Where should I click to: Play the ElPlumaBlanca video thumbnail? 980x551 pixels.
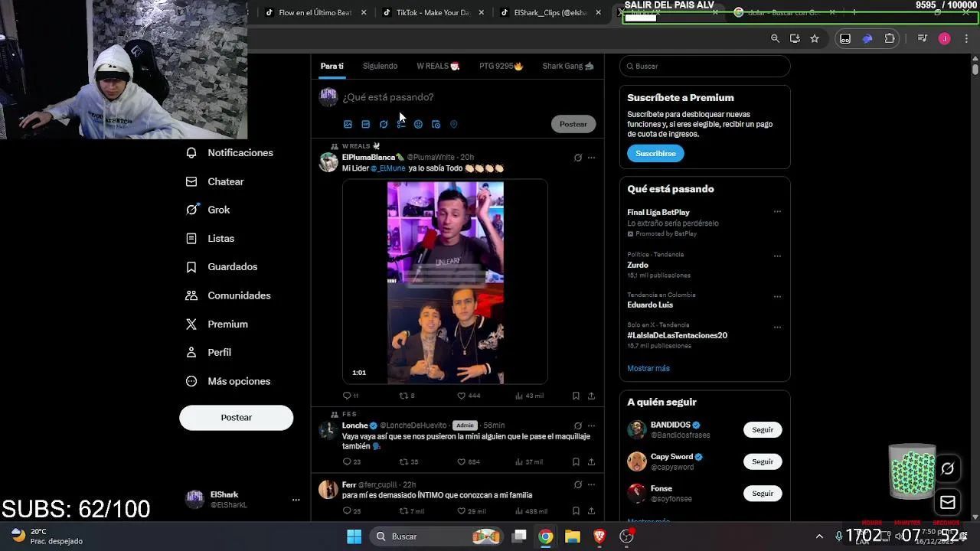pos(445,282)
